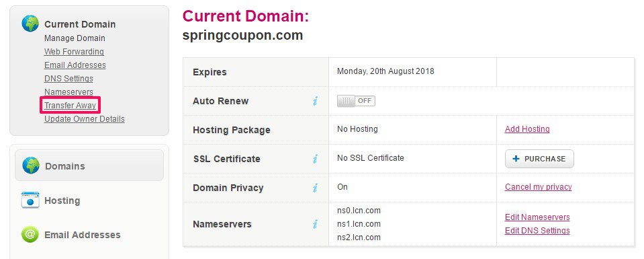Select the Domains section tab
This screenshot has height=259, width=644.
[89, 165]
